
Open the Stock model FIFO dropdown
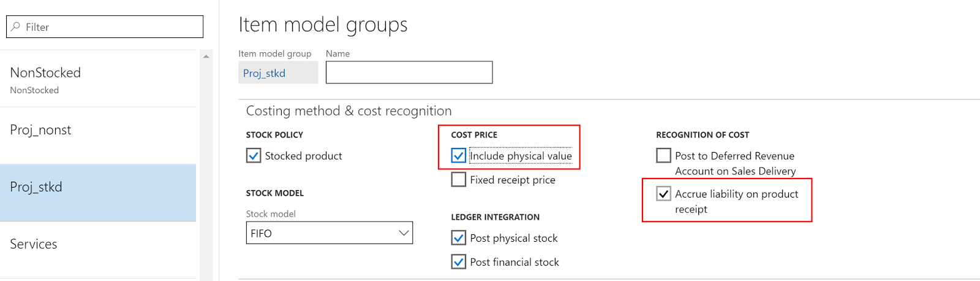(x=323, y=233)
